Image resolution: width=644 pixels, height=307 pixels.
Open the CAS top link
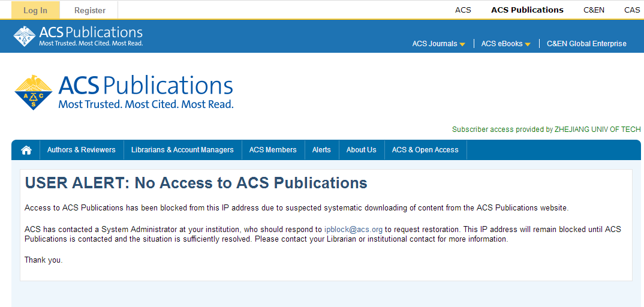click(632, 10)
